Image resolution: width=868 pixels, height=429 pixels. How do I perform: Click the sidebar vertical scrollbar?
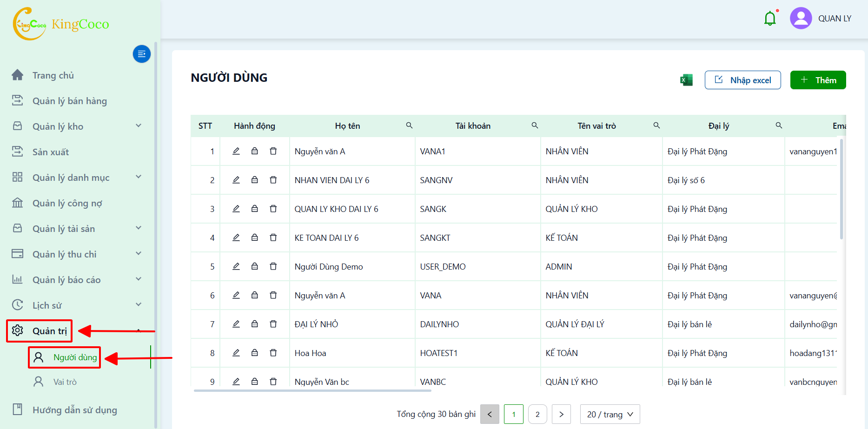coord(156,235)
